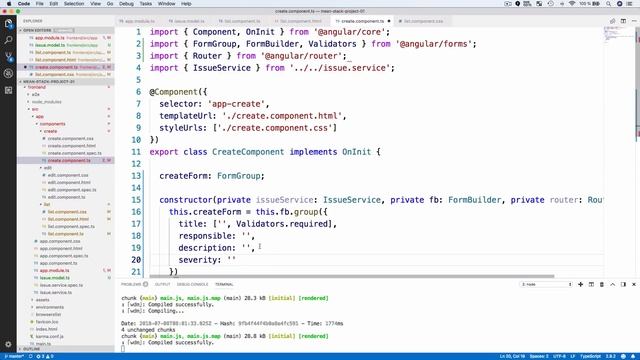
Task: Click the Spaces indentation in status bar
Action: [x=539, y=356]
